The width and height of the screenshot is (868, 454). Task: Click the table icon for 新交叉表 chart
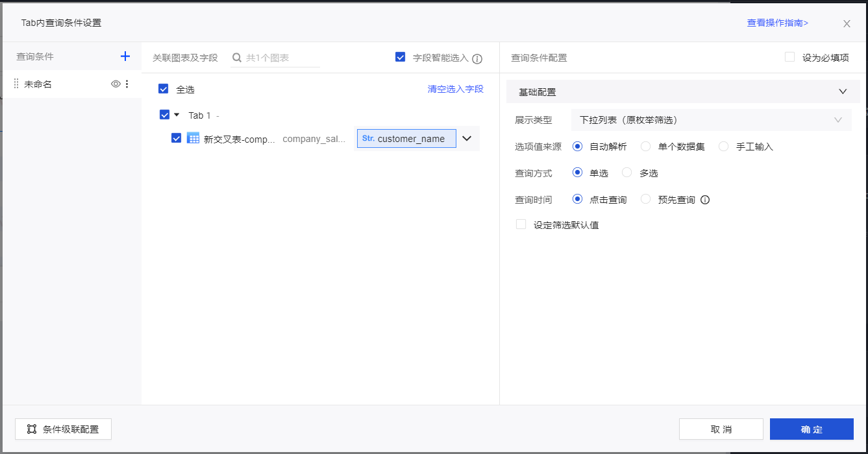point(193,138)
